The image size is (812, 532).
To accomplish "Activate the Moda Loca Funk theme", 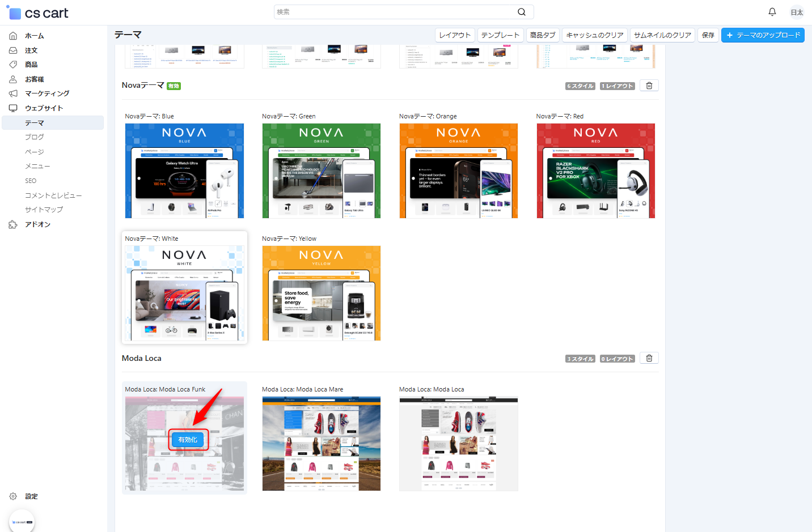I will click(x=188, y=440).
